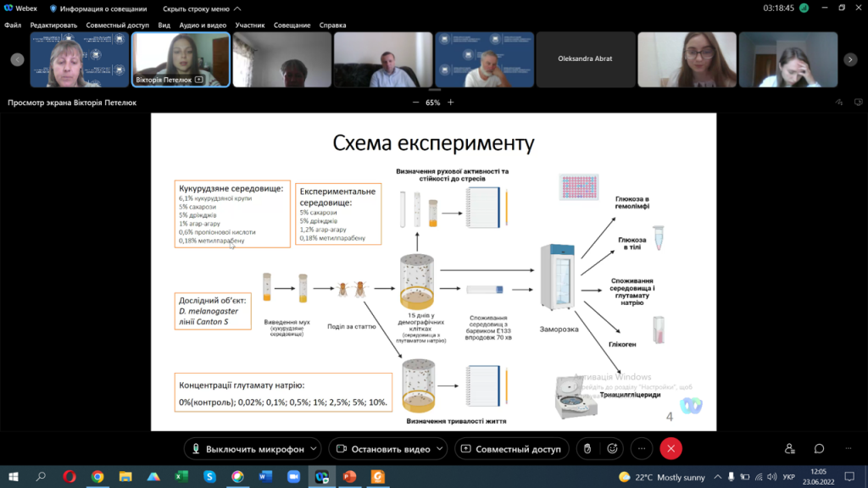
Task: Click the red end meeting button
Action: click(x=670, y=448)
